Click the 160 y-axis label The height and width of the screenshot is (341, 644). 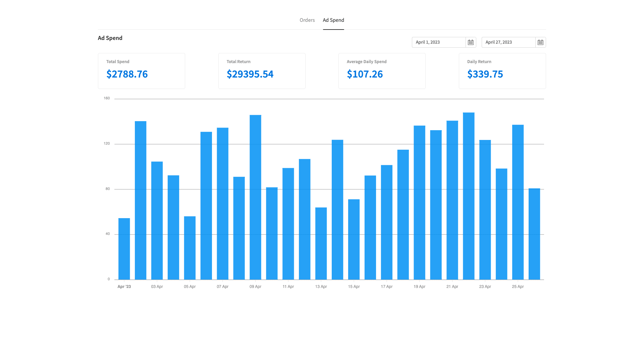107,98
